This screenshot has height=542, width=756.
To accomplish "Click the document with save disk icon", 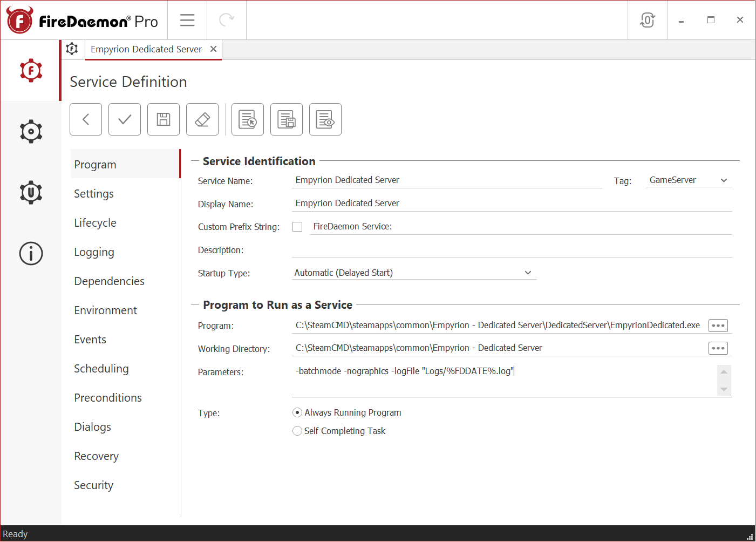I will [x=287, y=119].
